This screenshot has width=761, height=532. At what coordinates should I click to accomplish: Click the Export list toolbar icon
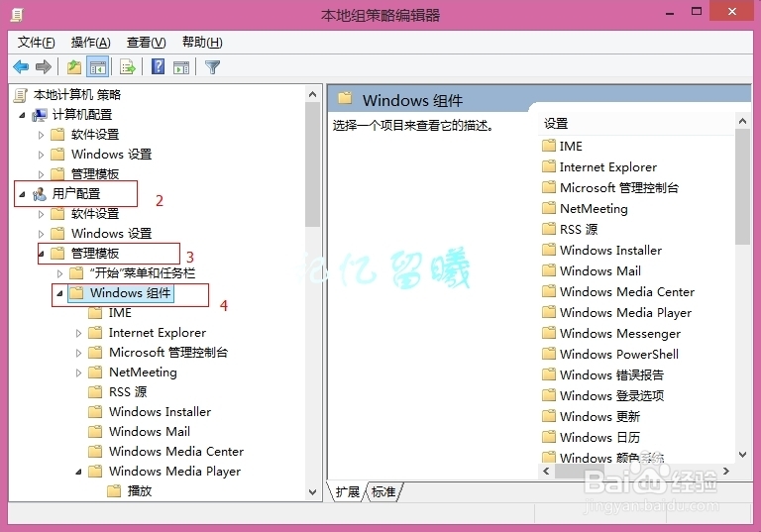tap(128, 67)
